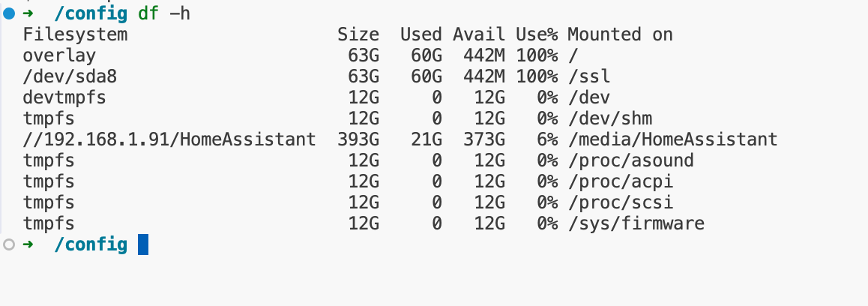Click the /dev/shm mount path
868x306 pixels.
click(610, 118)
